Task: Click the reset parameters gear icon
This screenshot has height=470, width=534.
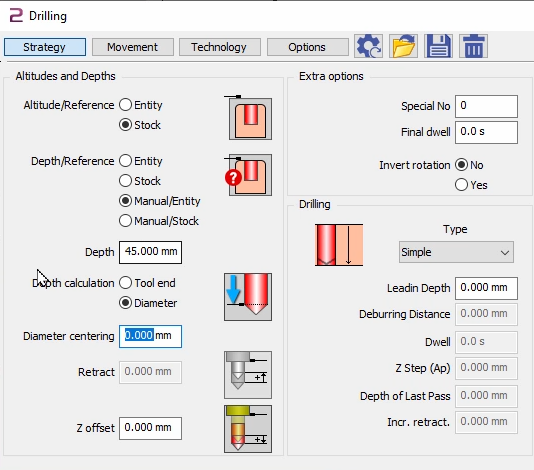Action: click(368, 46)
